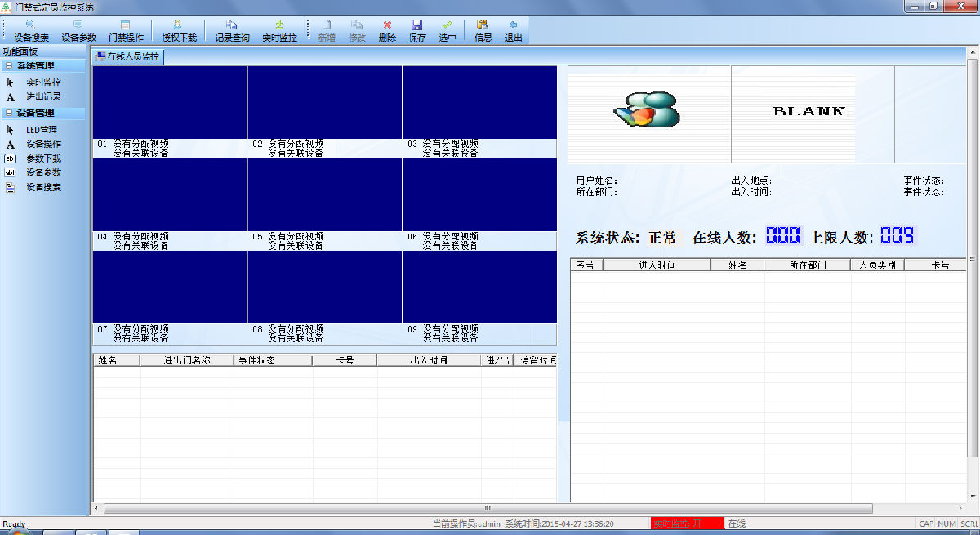Open 设备参数 from the toolbar
The image size is (980, 535).
tap(78, 30)
